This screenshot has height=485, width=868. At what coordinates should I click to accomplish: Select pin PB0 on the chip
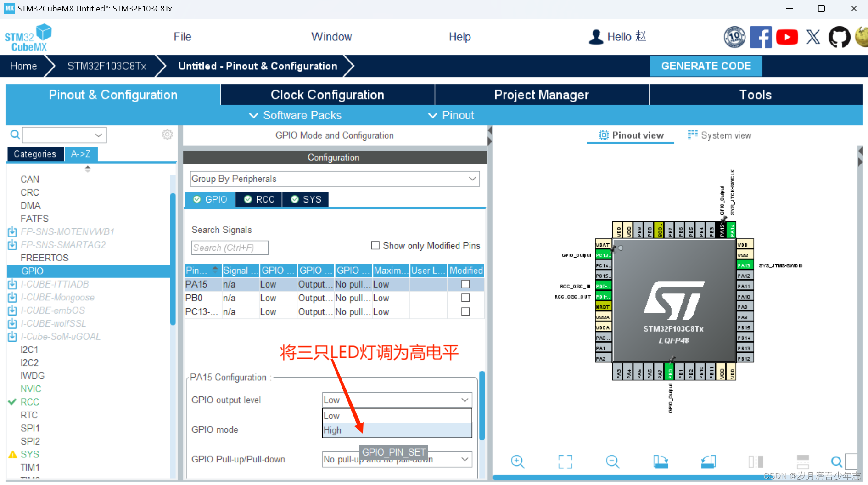(670, 372)
